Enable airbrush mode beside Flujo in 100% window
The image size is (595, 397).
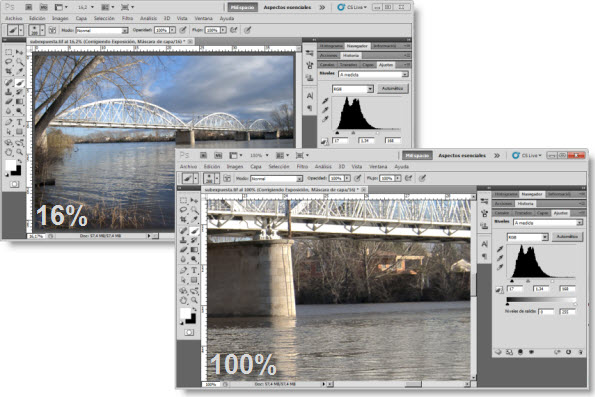[x=408, y=178]
